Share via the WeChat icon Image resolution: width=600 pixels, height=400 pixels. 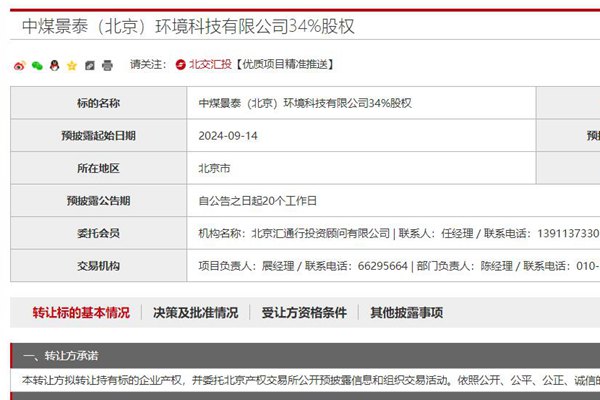coord(37,66)
